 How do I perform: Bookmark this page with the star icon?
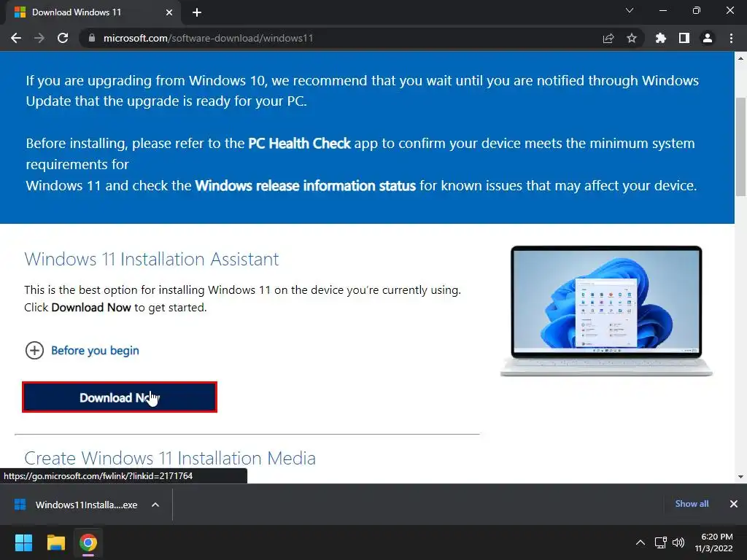(632, 38)
